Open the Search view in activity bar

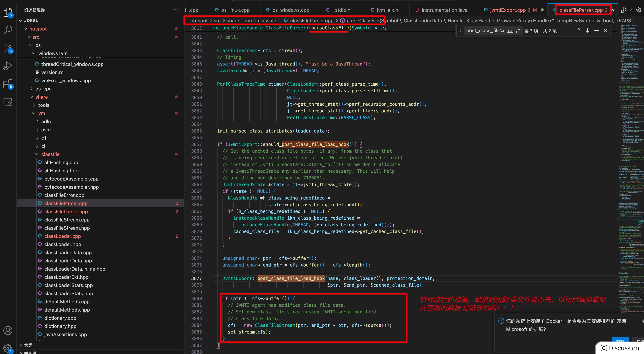point(8,30)
